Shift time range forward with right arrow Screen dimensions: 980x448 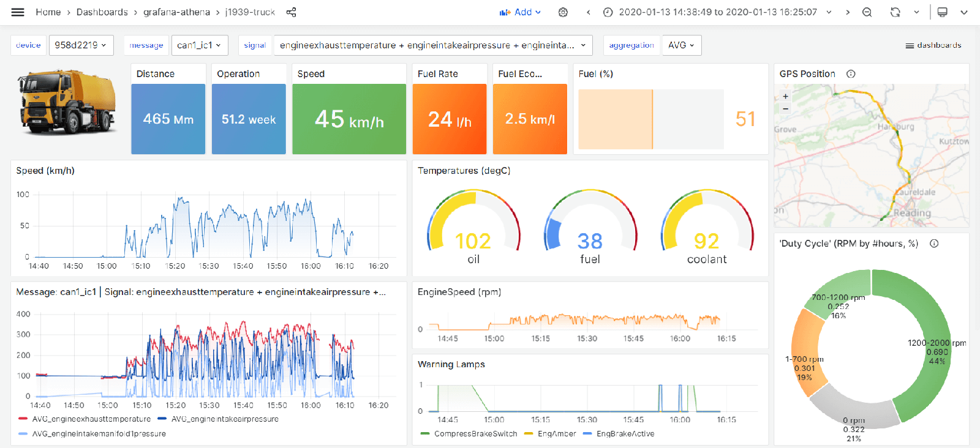pyautogui.click(x=848, y=12)
